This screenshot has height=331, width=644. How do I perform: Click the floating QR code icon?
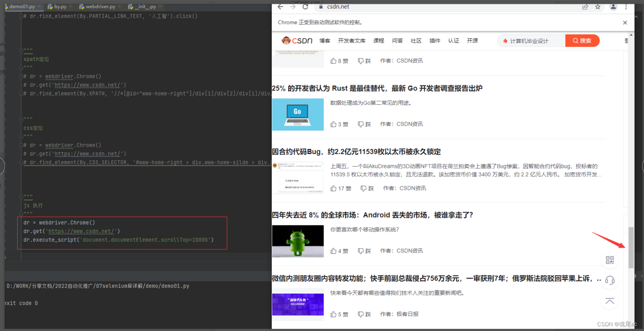(610, 260)
